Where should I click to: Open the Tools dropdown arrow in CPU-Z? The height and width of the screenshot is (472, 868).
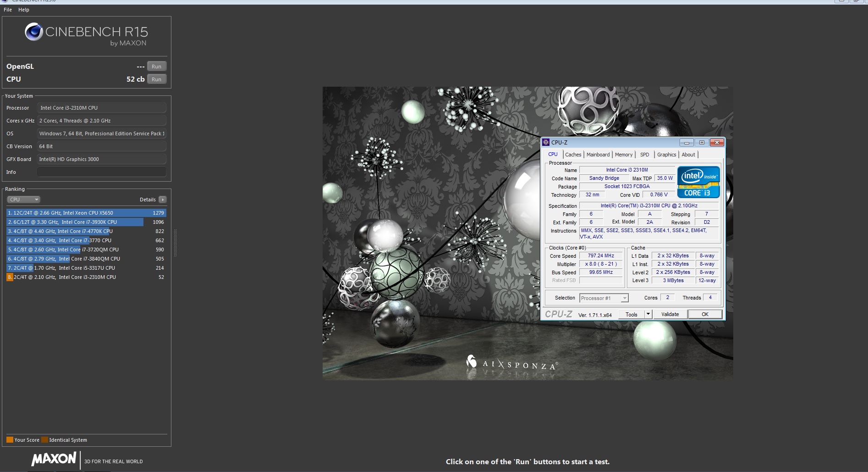(x=648, y=315)
